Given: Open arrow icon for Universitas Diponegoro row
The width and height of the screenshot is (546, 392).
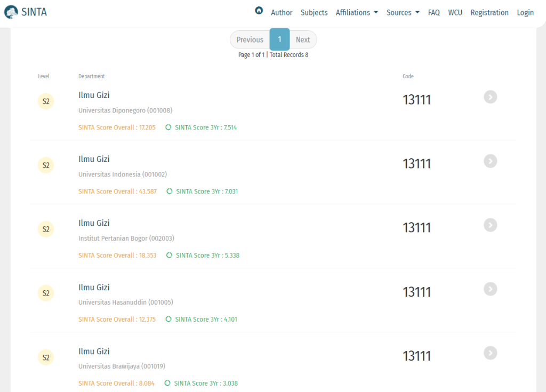Looking at the screenshot, I should point(490,96).
